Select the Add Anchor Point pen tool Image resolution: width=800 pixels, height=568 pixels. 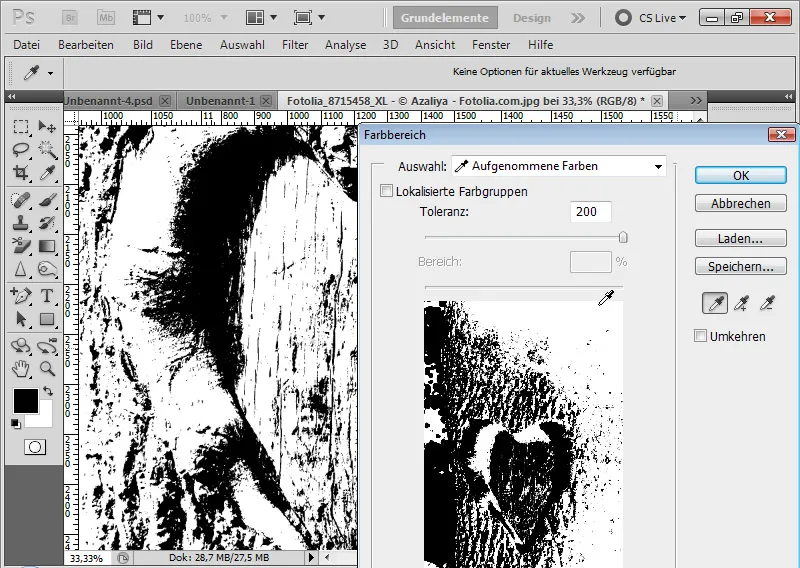pyautogui.click(x=20, y=295)
